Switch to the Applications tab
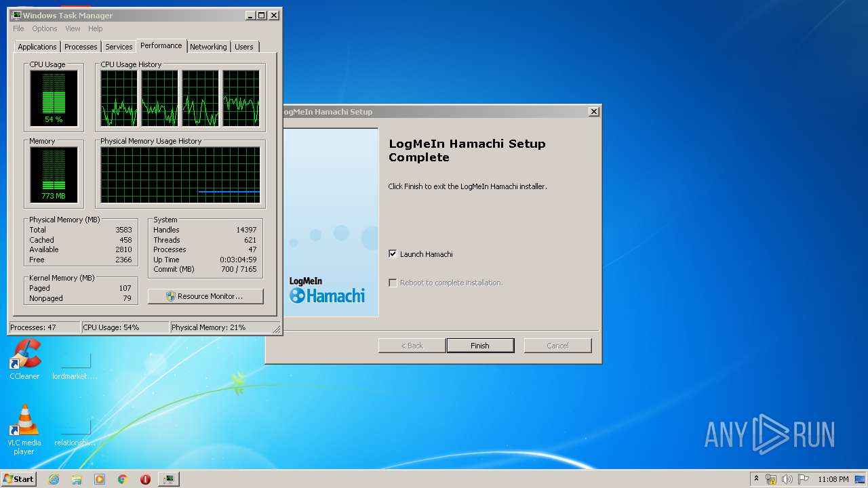The image size is (868, 488). pyautogui.click(x=37, y=47)
